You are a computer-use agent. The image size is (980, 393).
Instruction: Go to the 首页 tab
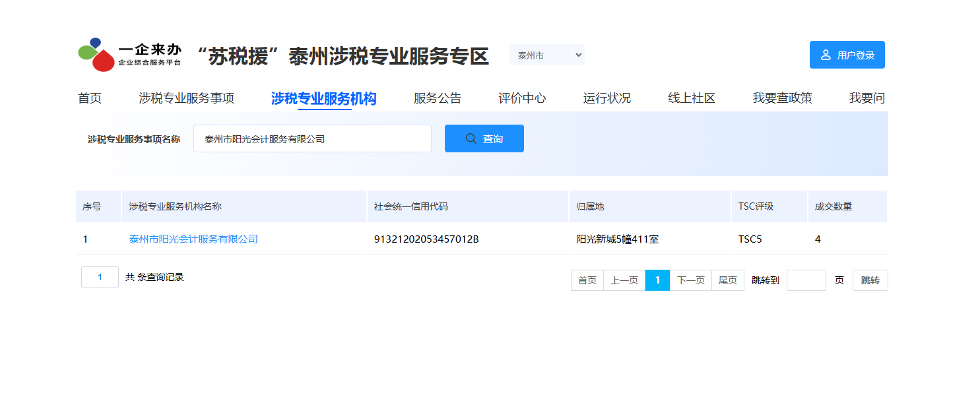[x=90, y=98]
